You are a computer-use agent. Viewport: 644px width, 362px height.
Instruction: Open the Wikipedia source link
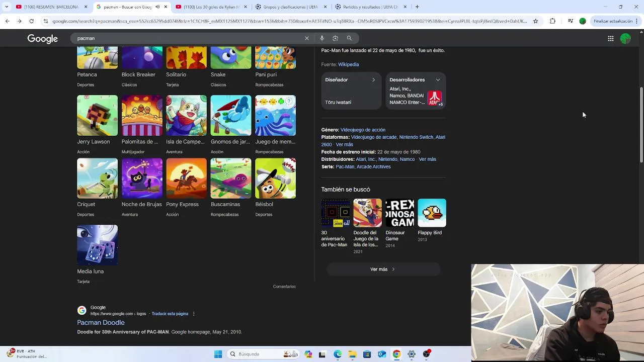click(x=348, y=64)
